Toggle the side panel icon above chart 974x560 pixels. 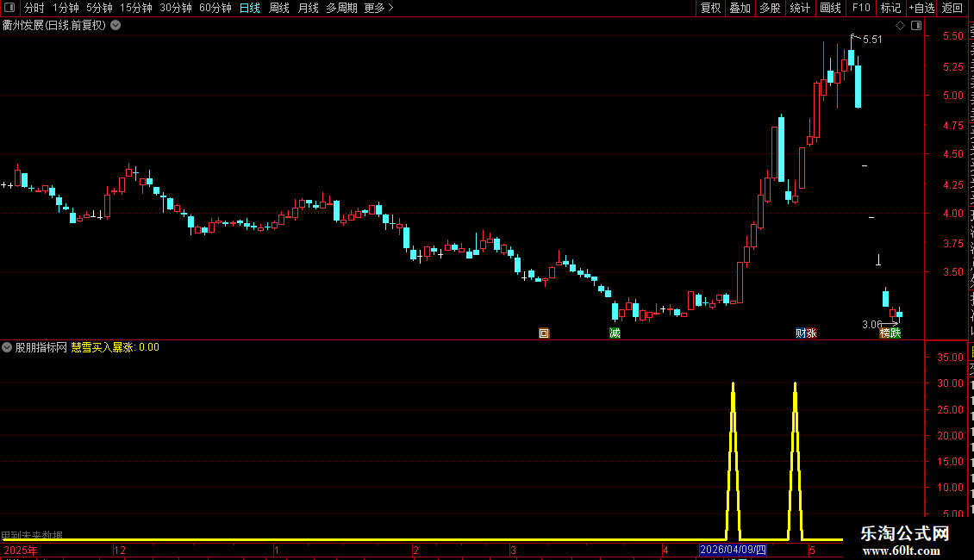click(916, 26)
